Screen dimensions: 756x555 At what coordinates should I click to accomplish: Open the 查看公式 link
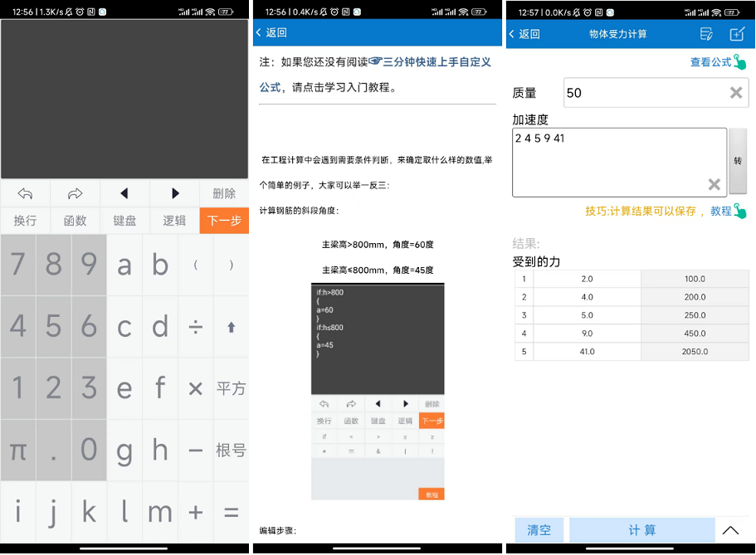click(x=711, y=62)
